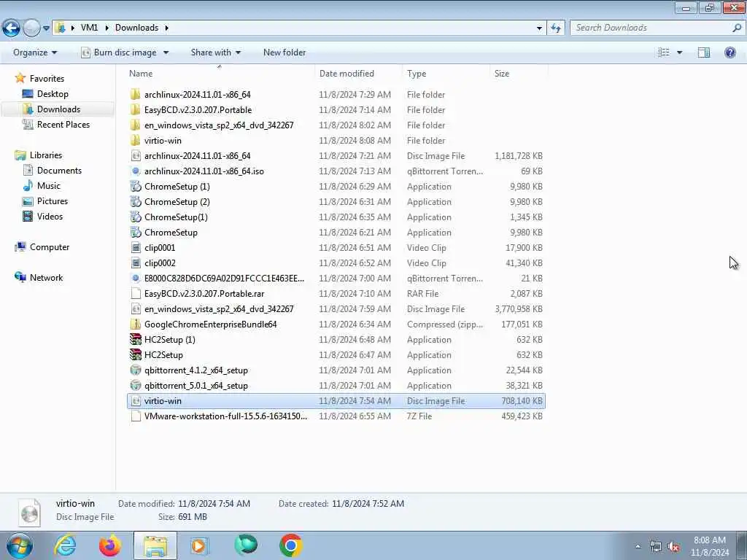
Task: Select the EasyBCD.v2.3.0.207.Portable.rar file
Action: [336, 294]
